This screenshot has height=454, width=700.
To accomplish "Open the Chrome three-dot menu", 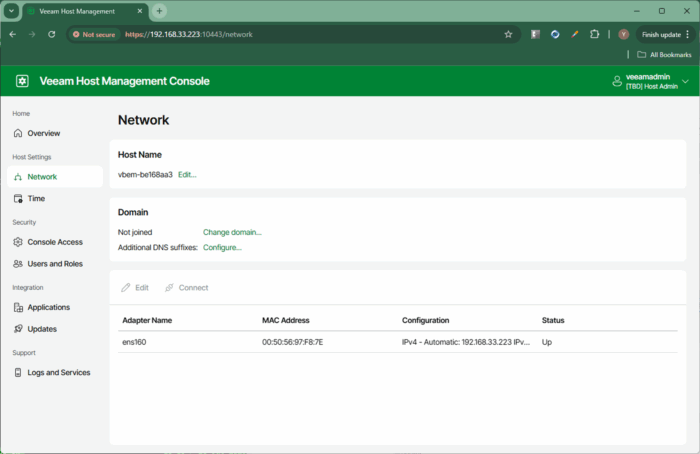I will [688, 34].
